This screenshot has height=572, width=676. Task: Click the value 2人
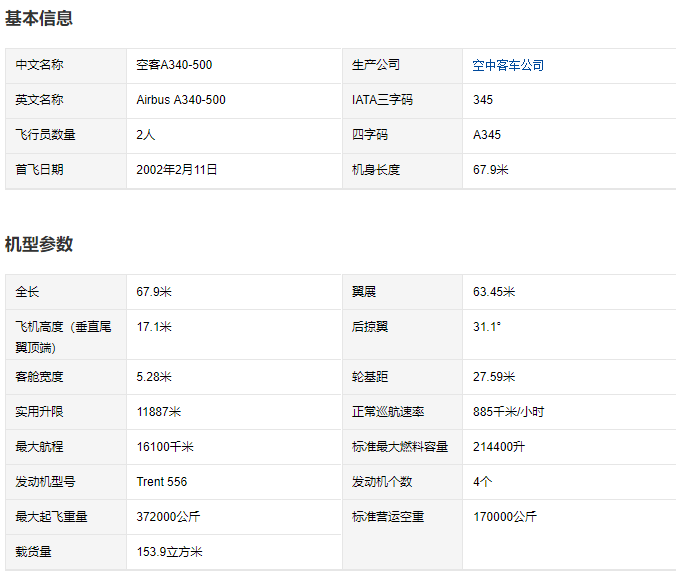click(146, 134)
